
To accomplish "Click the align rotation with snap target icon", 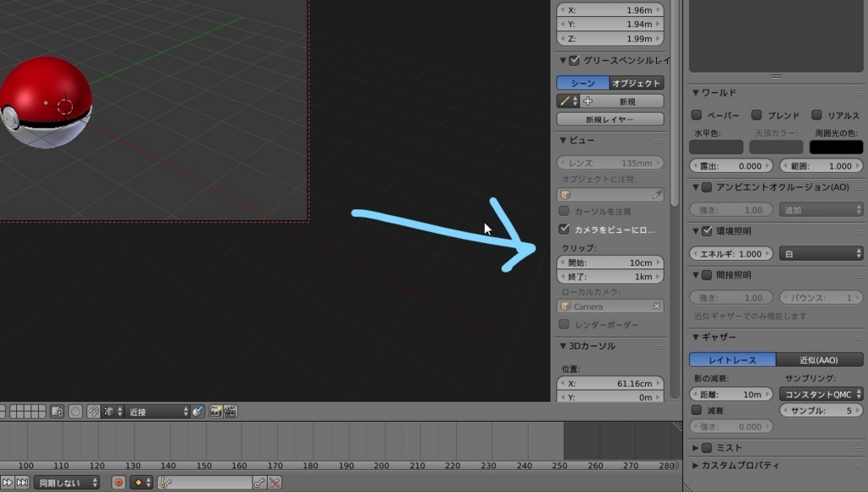I will coord(198,412).
